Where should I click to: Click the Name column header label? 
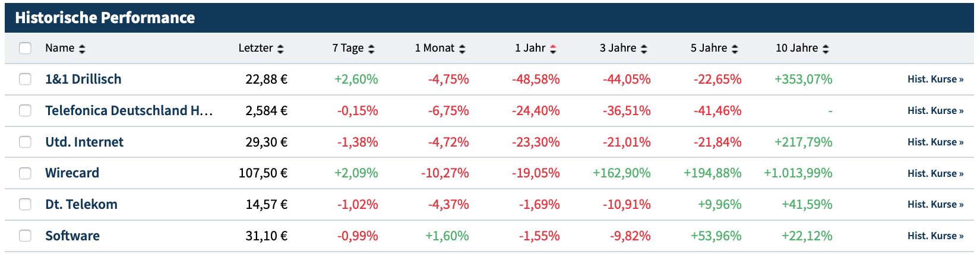point(59,48)
